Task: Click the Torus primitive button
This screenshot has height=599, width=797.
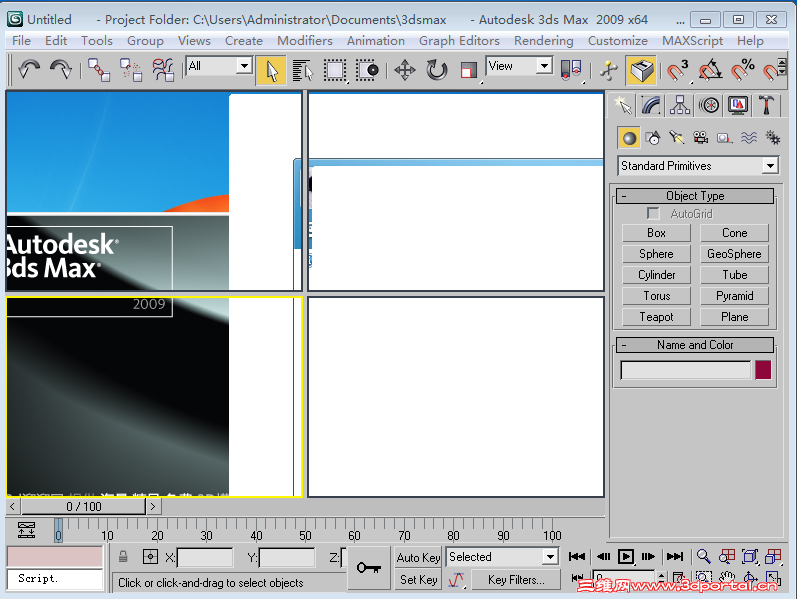Action: pyautogui.click(x=656, y=296)
